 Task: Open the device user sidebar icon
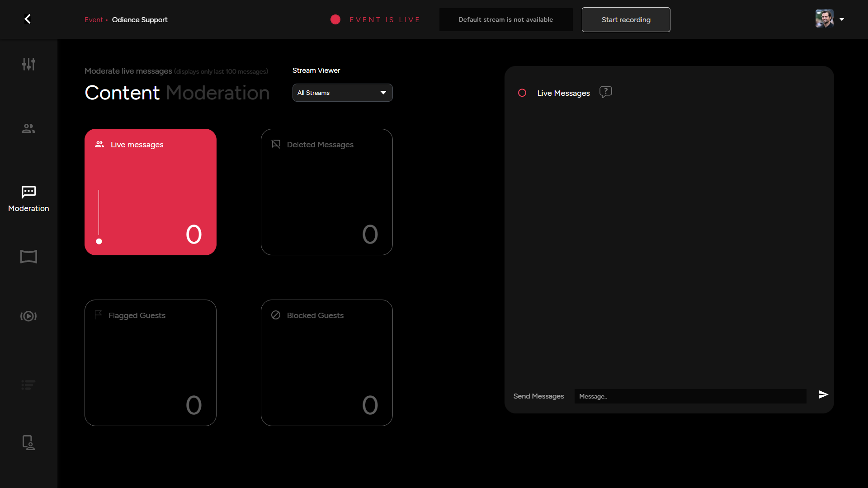28,442
